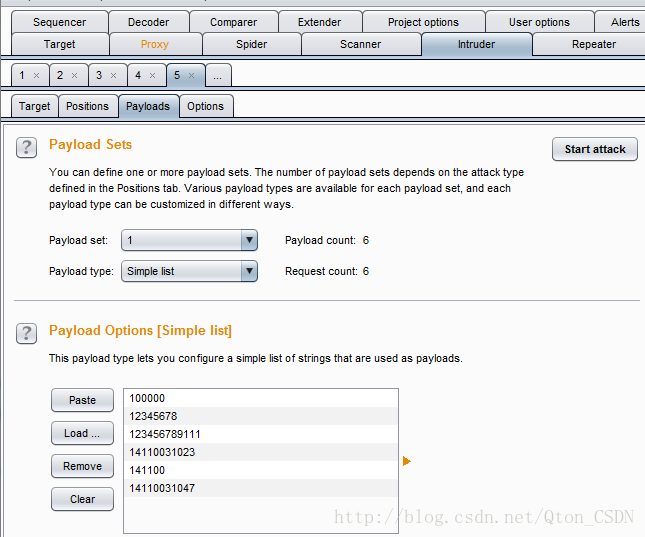The image size is (645, 537).
Task: Select payload entry 14110031047
Action: point(261,488)
